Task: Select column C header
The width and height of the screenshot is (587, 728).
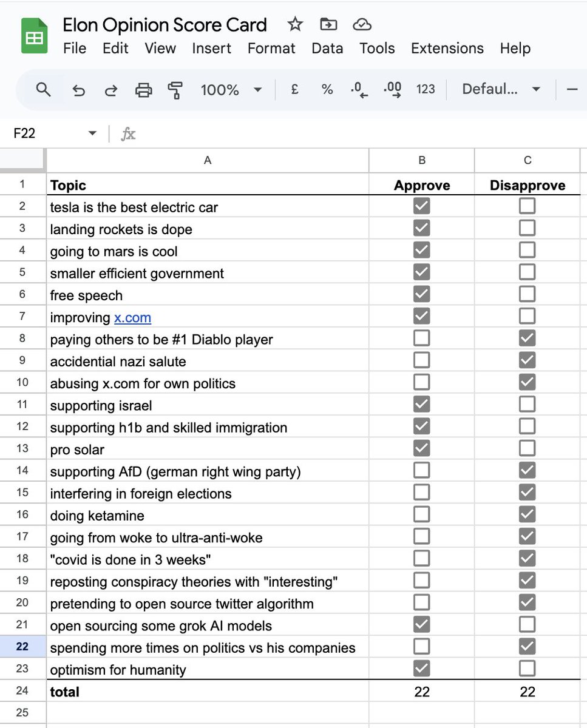Action: (528, 161)
